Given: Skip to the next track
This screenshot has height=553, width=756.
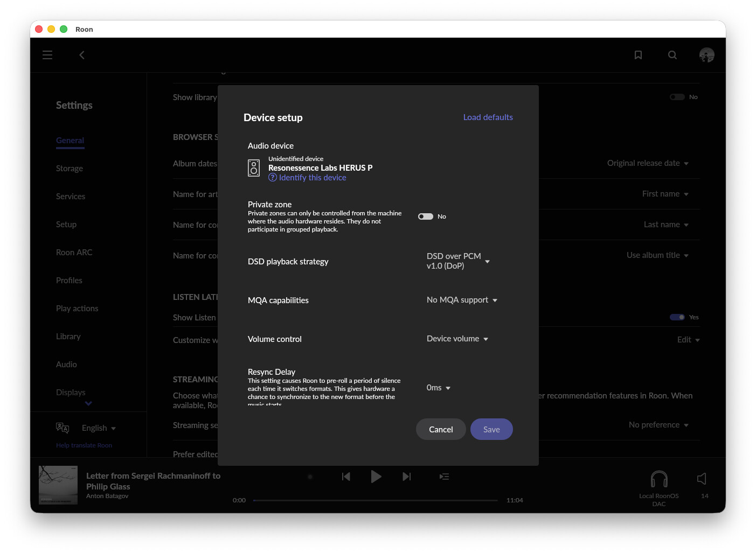Looking at the screenshot, I should pyautogui.click(x=407, y=477).
